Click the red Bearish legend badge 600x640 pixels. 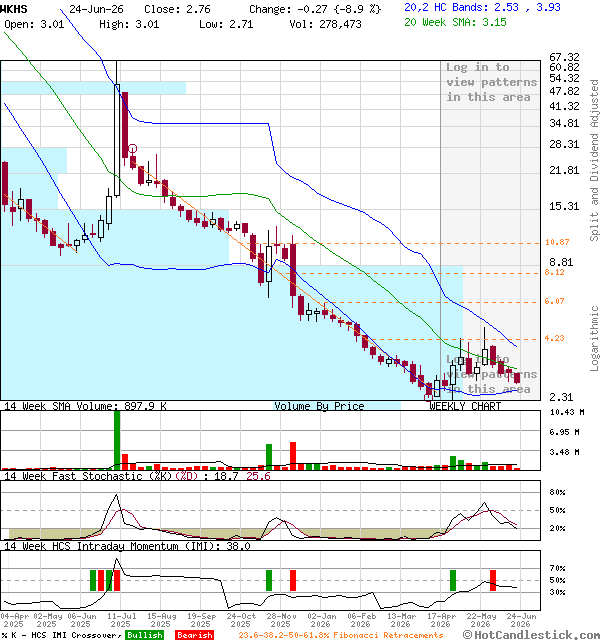click(x=195, y=635)
